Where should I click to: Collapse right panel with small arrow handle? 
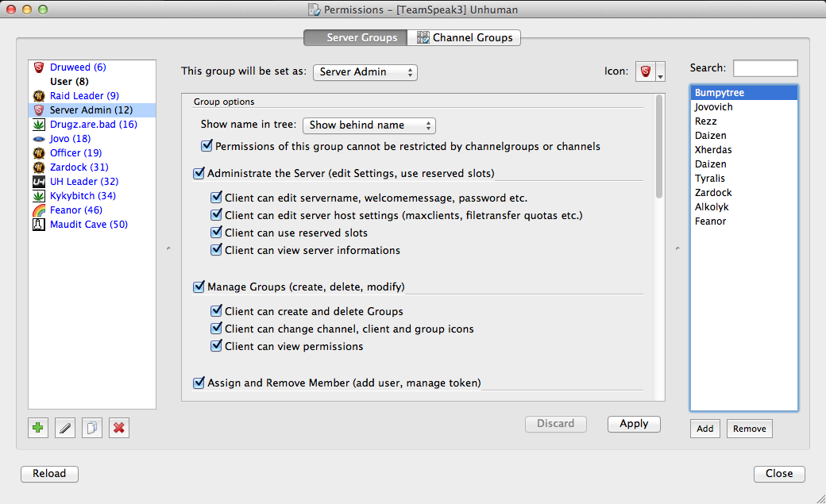pyautogui.click(x=677, y=248)
